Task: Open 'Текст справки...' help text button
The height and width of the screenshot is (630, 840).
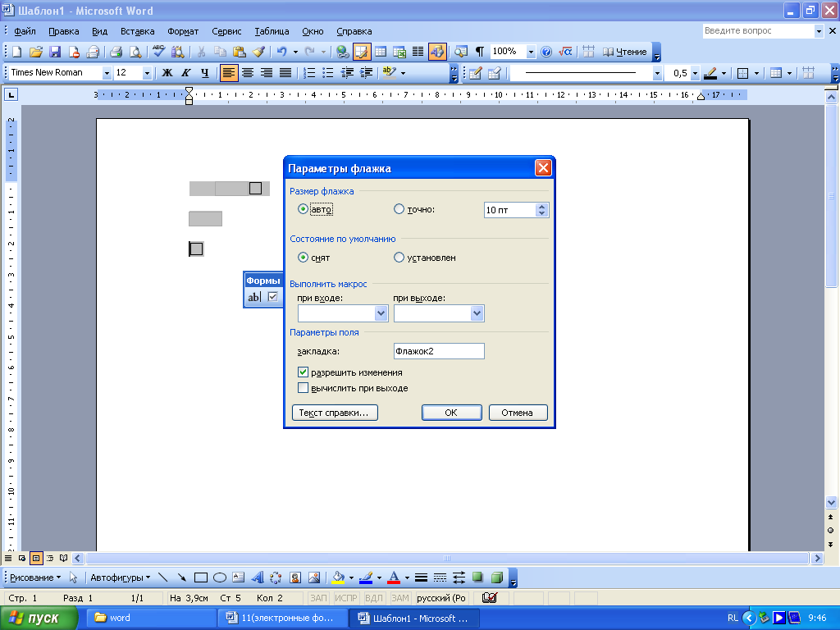Action: point(335,413)
